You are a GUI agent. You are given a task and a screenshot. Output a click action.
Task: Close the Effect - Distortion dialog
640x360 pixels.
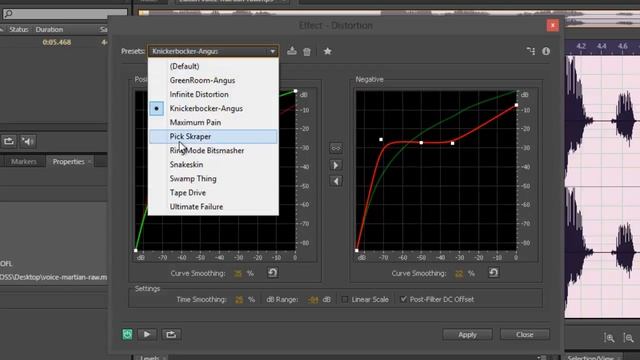click(553, 25)
